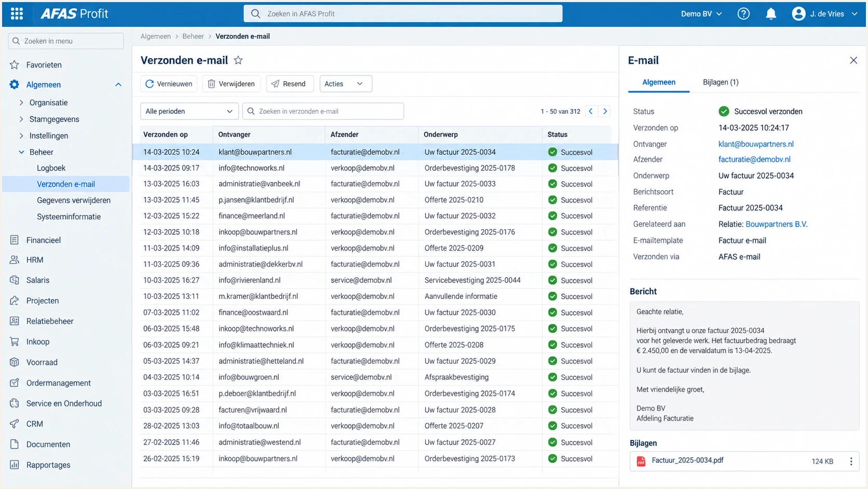868x489 pixels.
Task: Open the Alle perioden dropdown
Action: pyautogui.click(x=189, y=111)
